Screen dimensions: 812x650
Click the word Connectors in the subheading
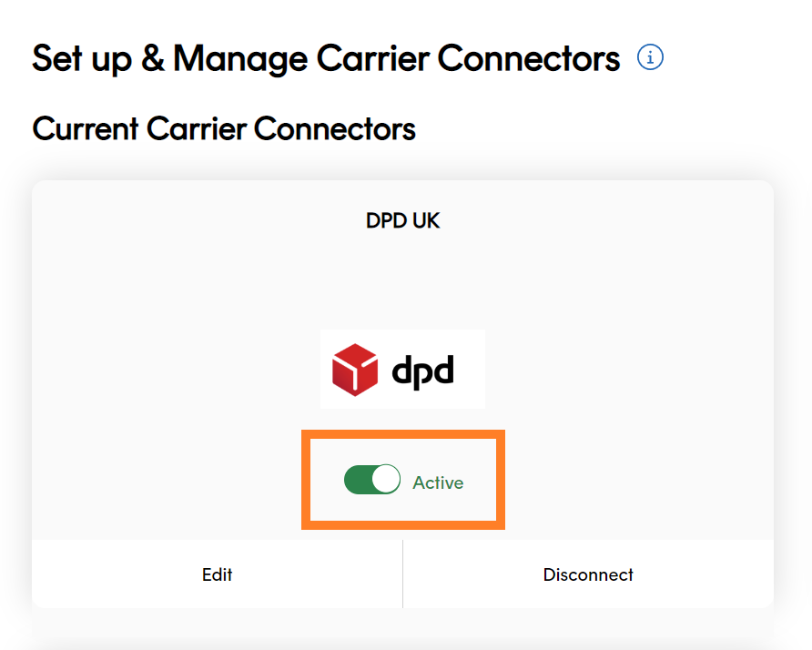tap(334, 128)
